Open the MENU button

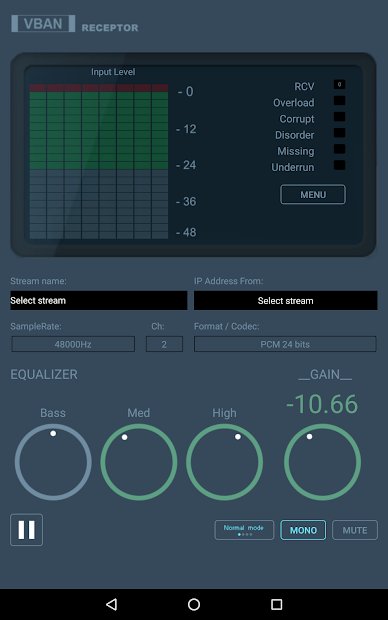(313, 195)
